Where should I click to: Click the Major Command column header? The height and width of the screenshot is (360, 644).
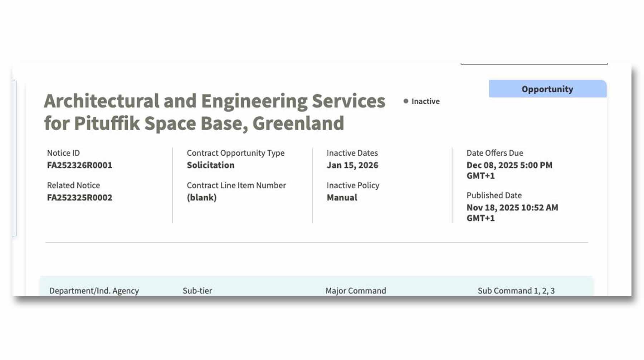(356, 291)
